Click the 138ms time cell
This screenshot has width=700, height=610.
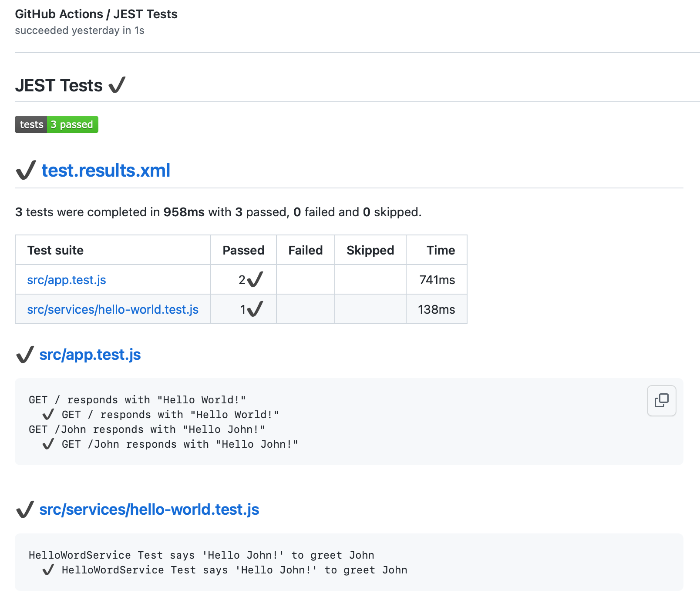coord(437,309)
